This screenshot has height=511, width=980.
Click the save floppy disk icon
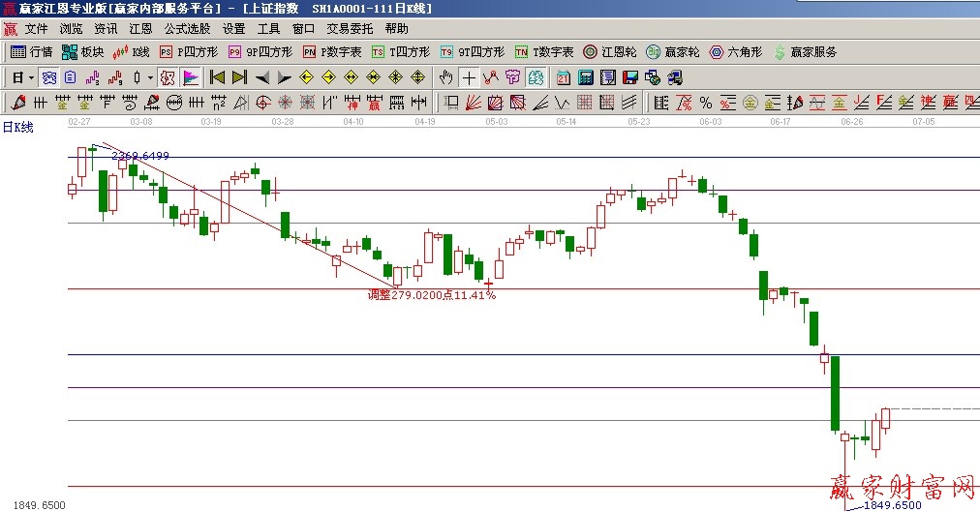[x=629, y=77]
